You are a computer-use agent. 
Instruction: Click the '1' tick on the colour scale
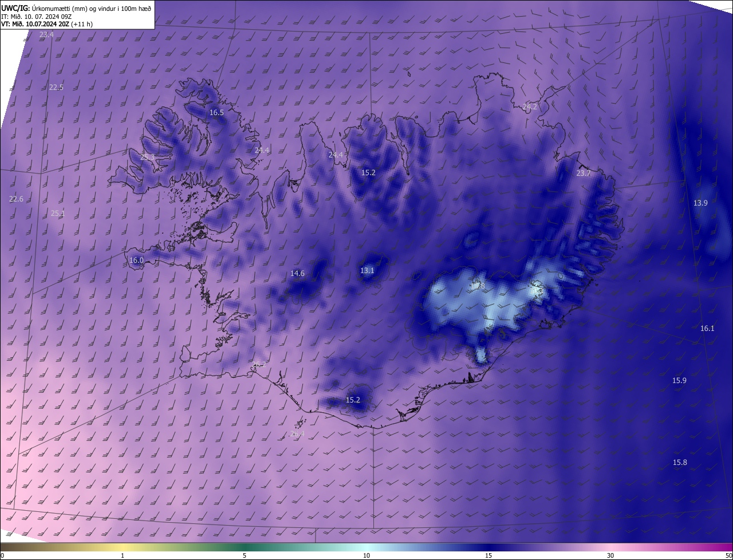(x=123, y=555)
